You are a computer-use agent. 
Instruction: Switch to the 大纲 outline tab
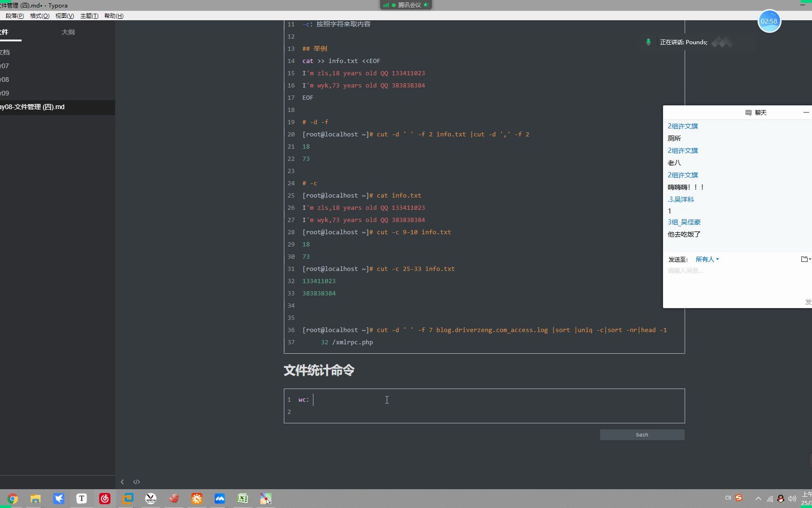(68, 32)
